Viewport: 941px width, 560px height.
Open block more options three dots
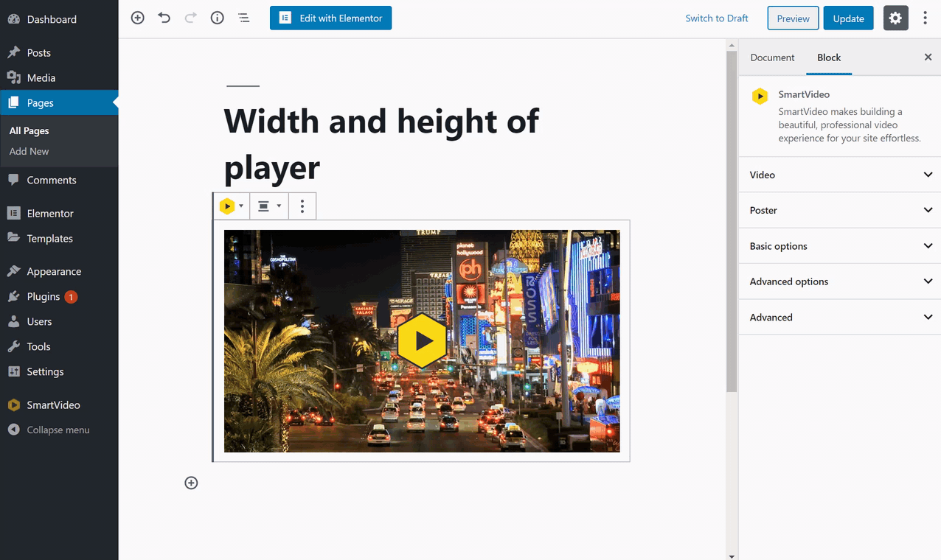click(302, 206)
